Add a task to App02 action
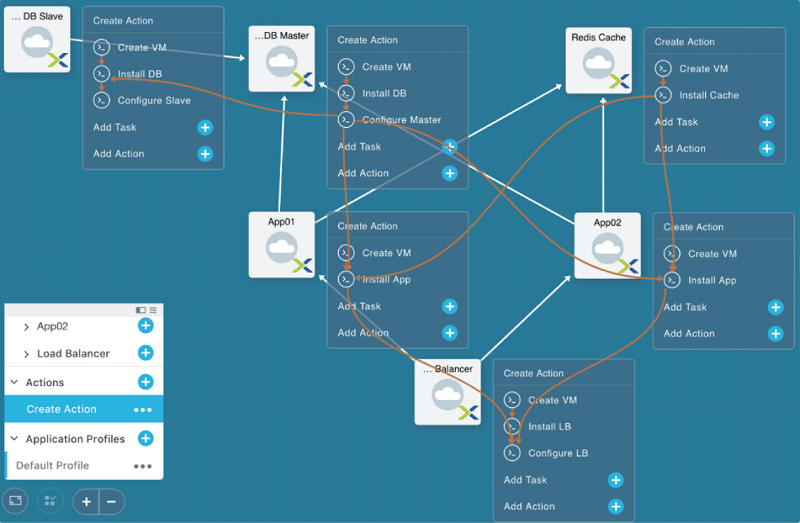Image resolution: width=800 pixels, height=523 pixels. click(776, 307)
